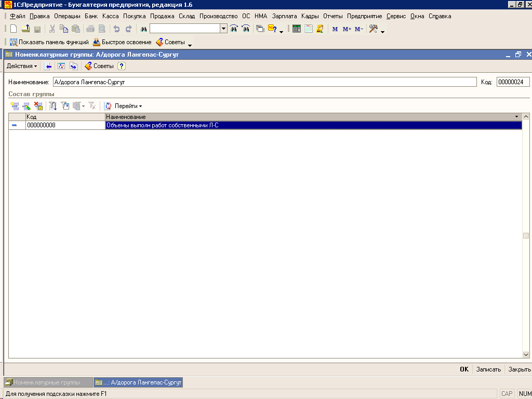Click Советы in the form toolbar
Image resolution: width=532 pixels, height=399 pixels.
click(99, 66)
